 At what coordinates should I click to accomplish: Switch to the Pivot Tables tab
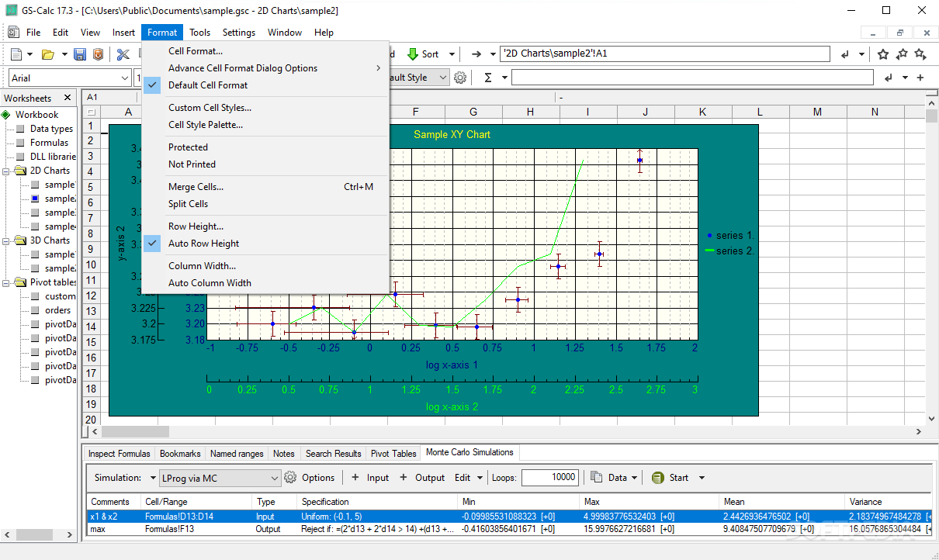click(393, 454)
